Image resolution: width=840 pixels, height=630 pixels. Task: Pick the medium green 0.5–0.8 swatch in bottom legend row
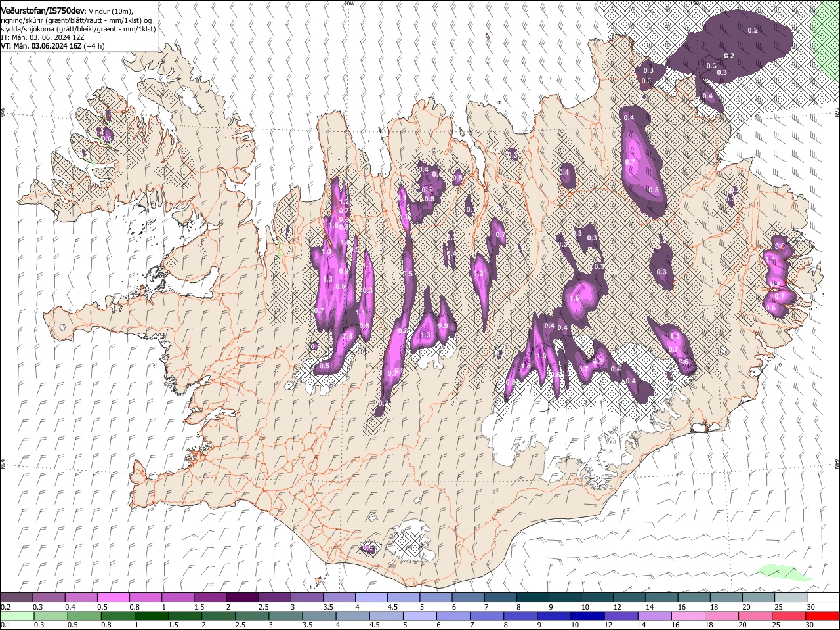click(x=85, y=616)
